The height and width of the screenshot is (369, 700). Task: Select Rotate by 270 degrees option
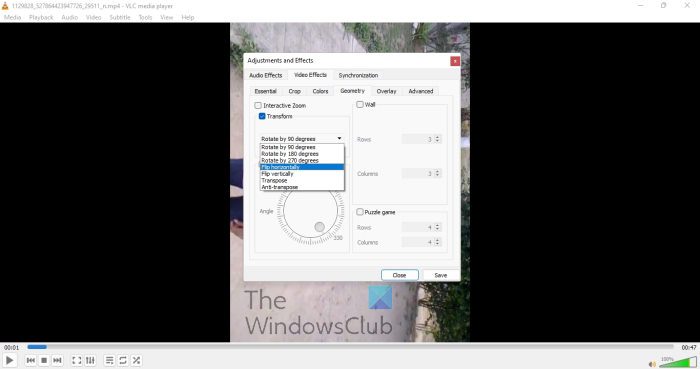point(302,160)
